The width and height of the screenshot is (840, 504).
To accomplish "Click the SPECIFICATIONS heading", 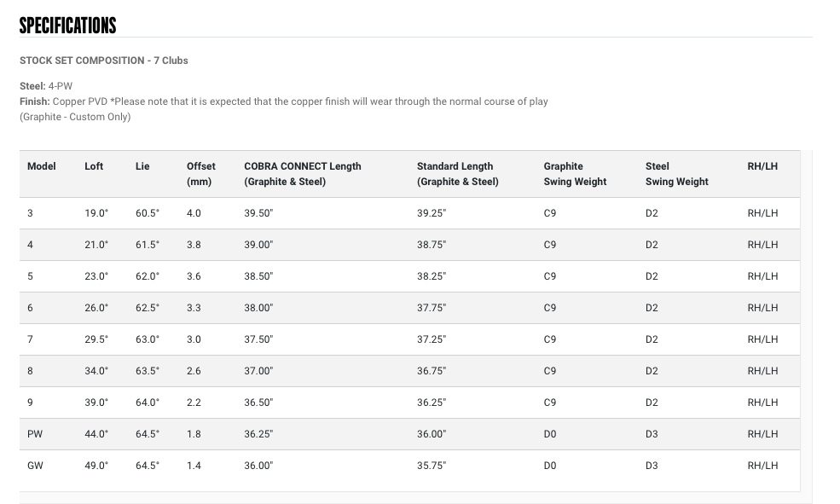I will point(67,26).
